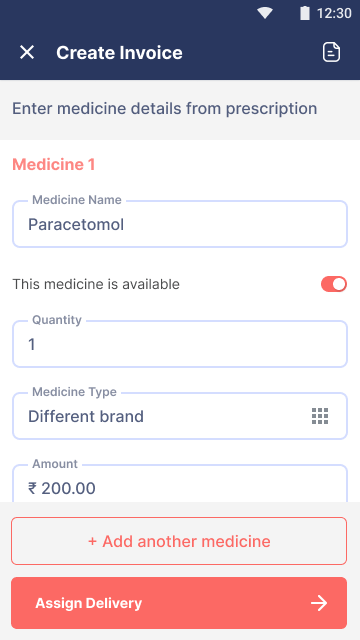The image size is (360, 640).
Task: Click the Assign Delivery button
Action: pos(179,603)
